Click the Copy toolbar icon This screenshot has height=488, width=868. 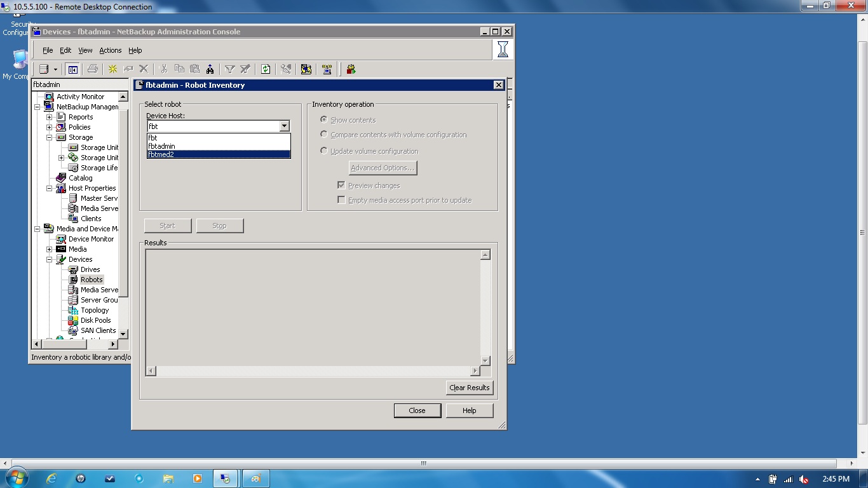(x=180, y=69)
